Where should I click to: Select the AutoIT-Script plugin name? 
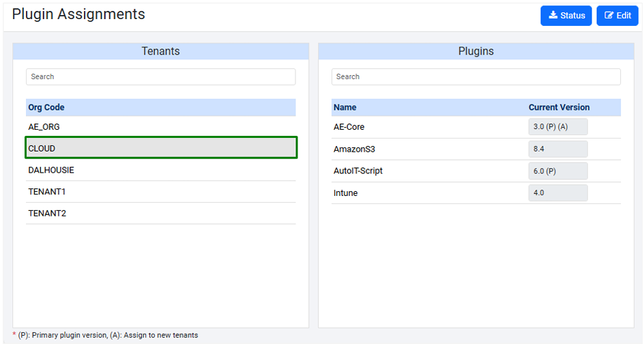click(357, 171)
